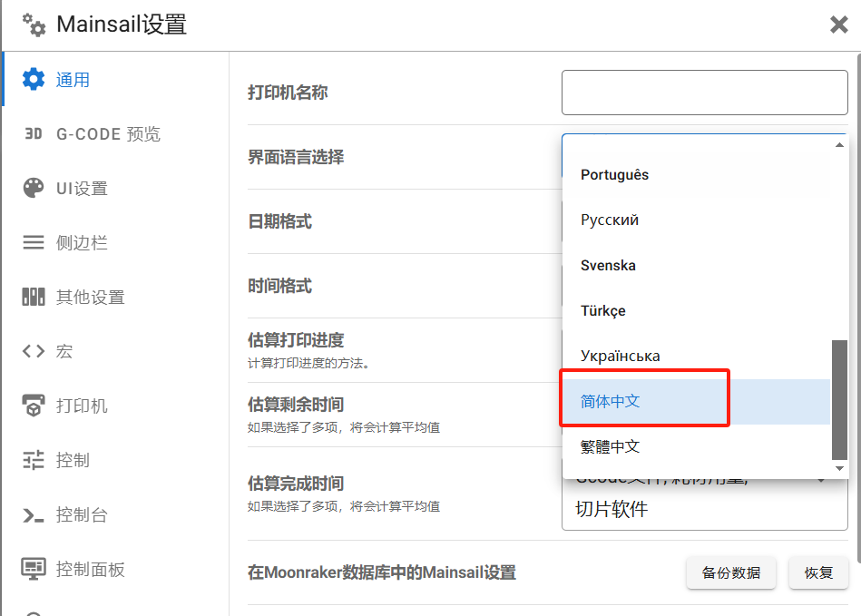Click the hamburger icon for 侧边栏
861x616 pixels.
point(34,243)
